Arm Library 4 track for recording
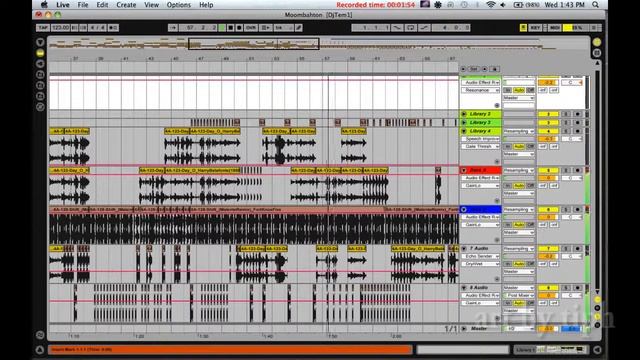 point(578,131)
